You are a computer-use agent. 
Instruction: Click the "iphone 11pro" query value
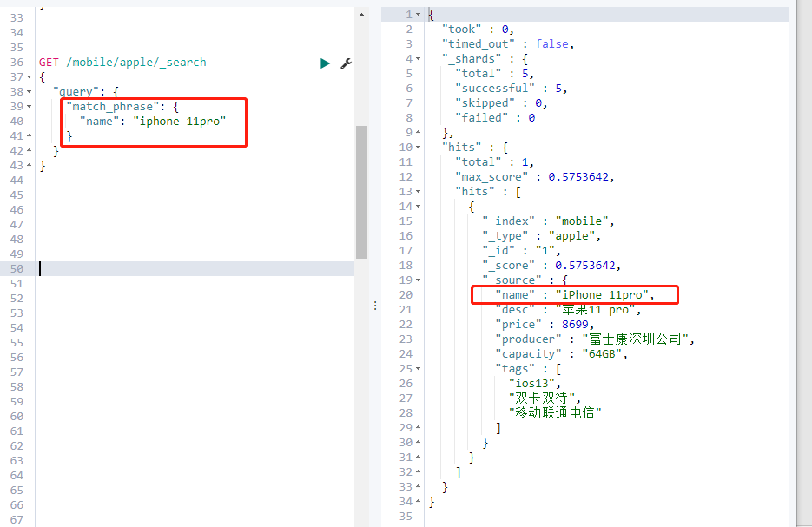point(180,122)
